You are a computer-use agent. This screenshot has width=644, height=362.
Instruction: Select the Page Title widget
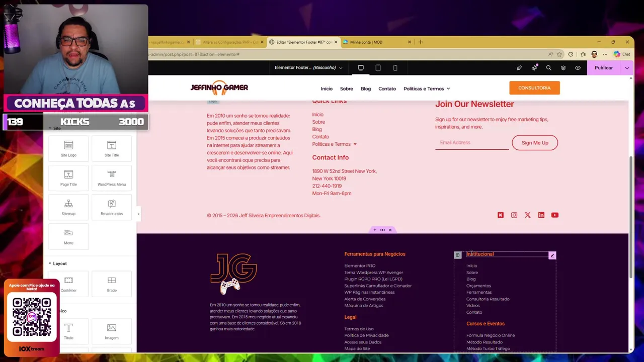point(68,177)
